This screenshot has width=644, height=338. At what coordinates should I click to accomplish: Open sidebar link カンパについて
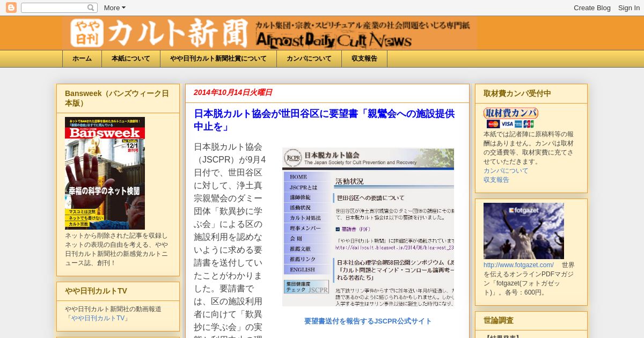[x=506, y=171]
